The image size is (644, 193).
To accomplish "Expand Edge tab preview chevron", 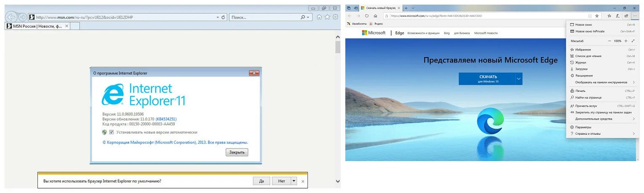I will point(413,8).
